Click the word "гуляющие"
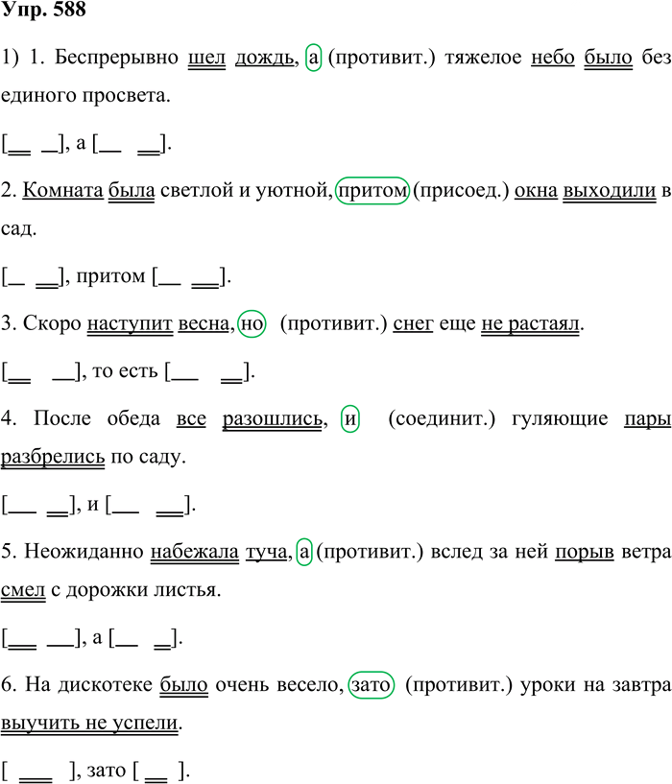 click(x=560, y=418)
